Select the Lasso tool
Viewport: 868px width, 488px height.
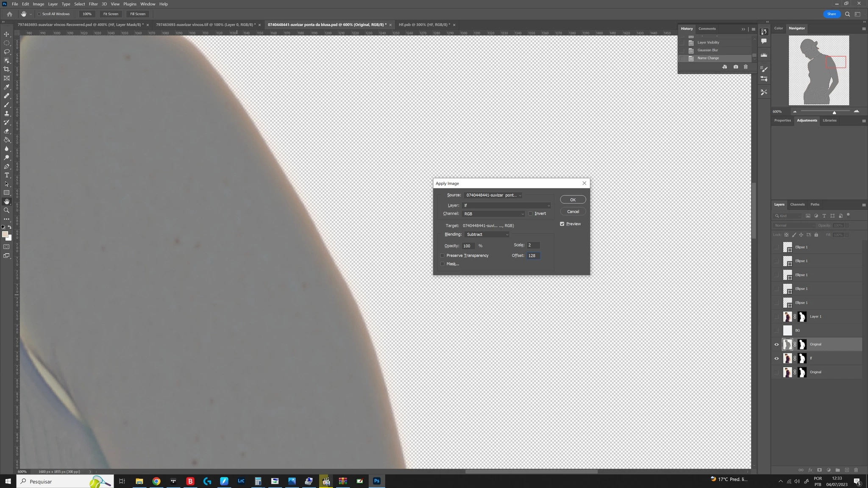(6, 52)
